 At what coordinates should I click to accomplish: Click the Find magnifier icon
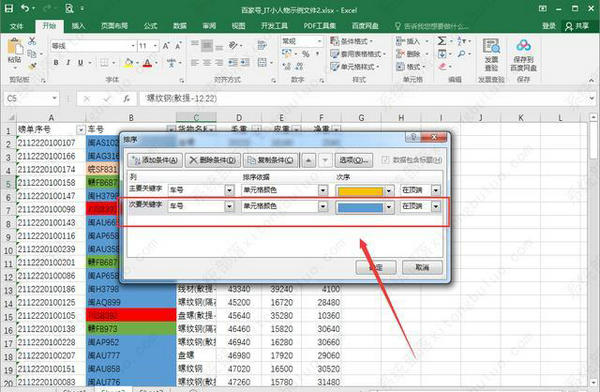[462, 54]
